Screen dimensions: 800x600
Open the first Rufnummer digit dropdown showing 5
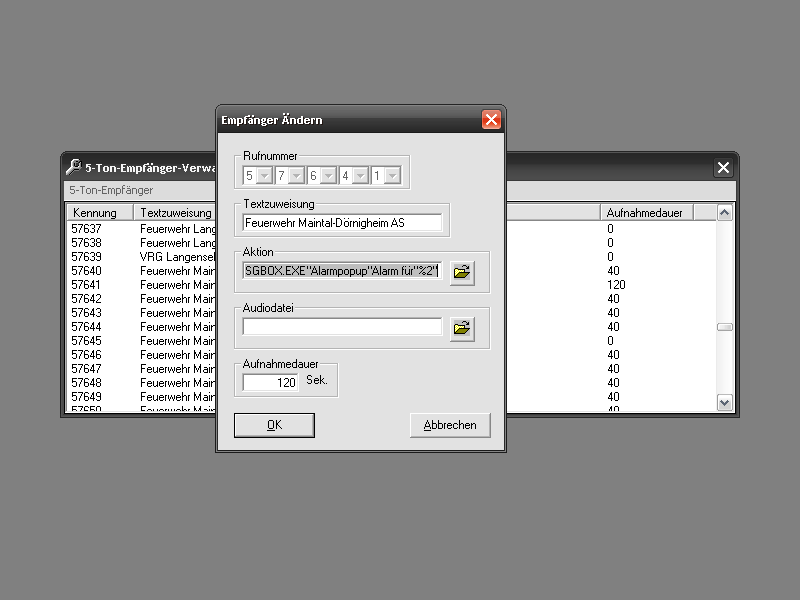264,176
